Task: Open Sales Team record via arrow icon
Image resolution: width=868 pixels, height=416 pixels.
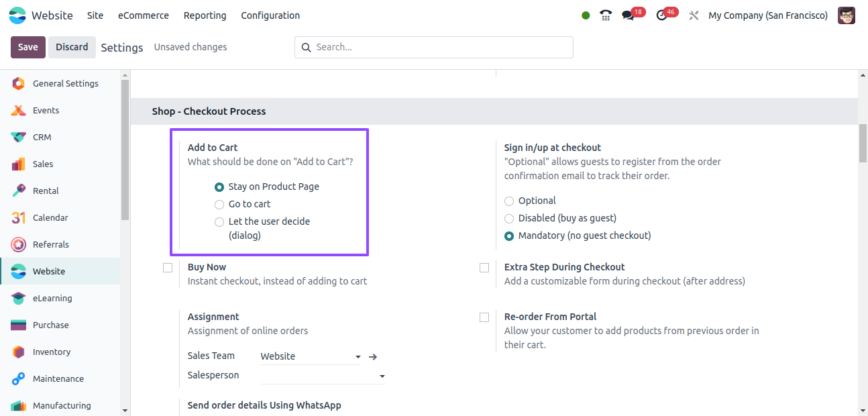Action: coord(374,357)
